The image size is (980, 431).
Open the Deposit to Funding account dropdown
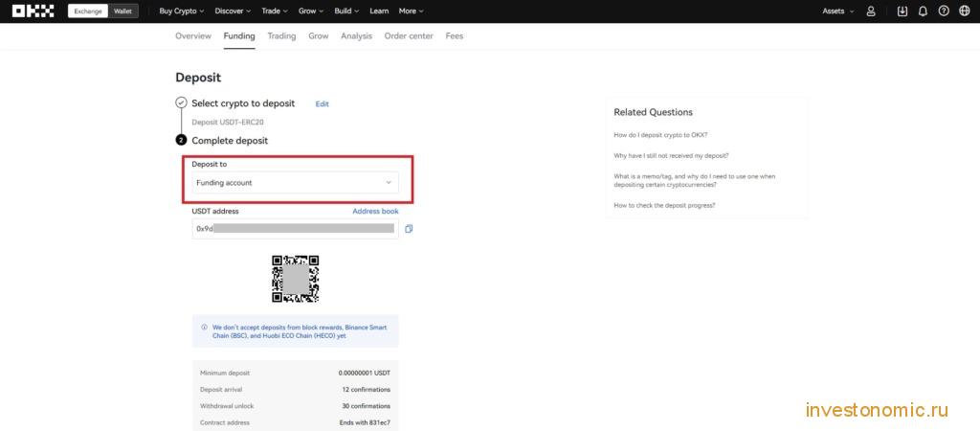[295, 183]
